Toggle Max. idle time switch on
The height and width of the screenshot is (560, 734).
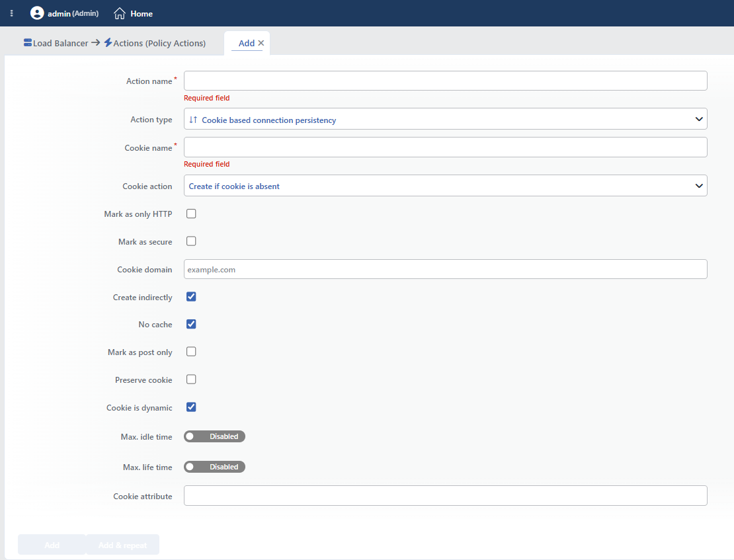coord(214,436)
